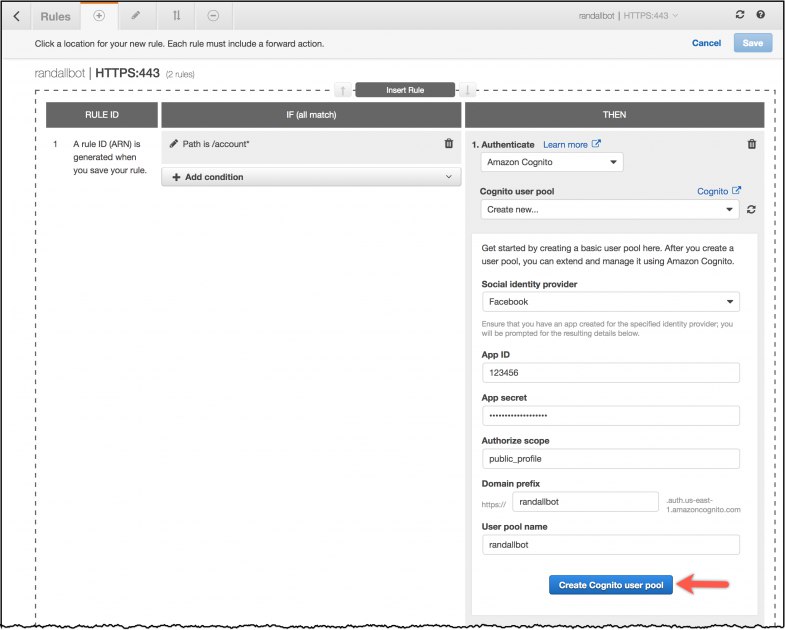Delete the Path is /account* condition
Image resolution: width=785 pixels, height=630 pixels.
coord(449,144)
